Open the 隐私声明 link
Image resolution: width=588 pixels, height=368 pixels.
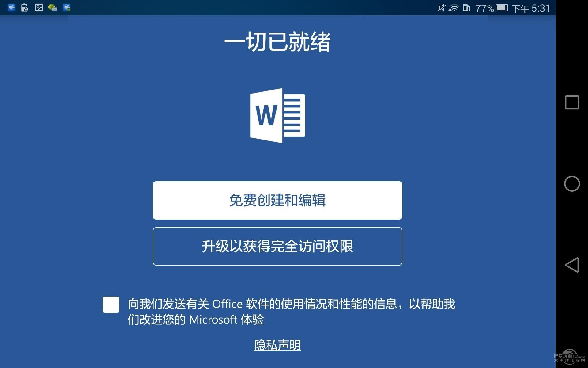(x=277, y=345)
